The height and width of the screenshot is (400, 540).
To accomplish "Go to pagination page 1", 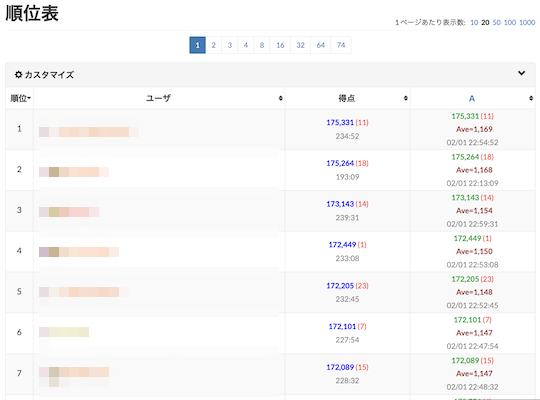I will [197, 45].
